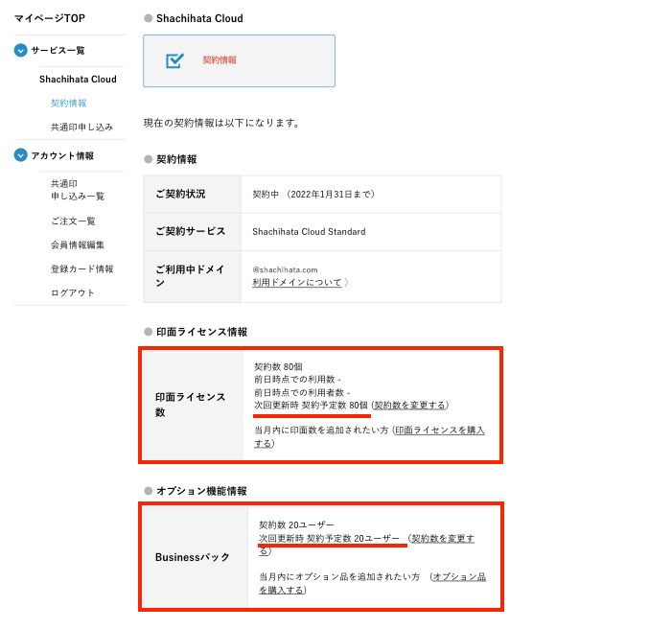Viewport: 672px width, 629px height.
Task: Collapse the アカウント情報 chevron icon
Action: pyautogui.click(x=20, y=155)
